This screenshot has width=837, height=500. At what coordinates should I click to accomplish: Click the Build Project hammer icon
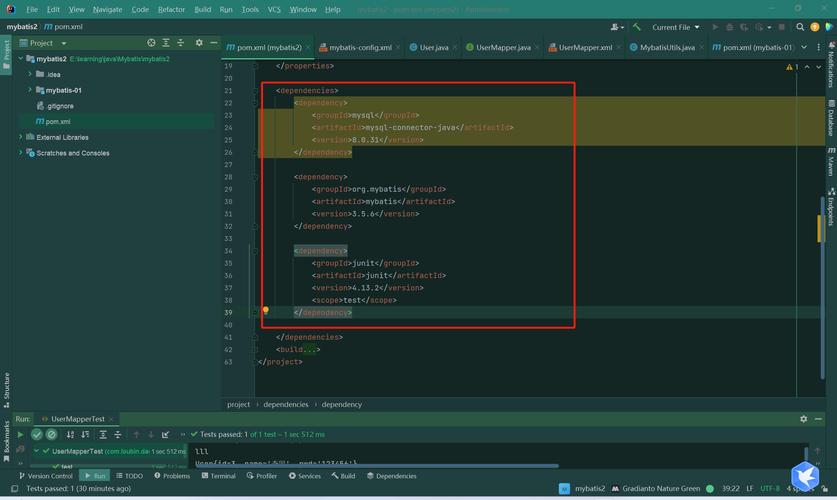(x=636, y=27)
